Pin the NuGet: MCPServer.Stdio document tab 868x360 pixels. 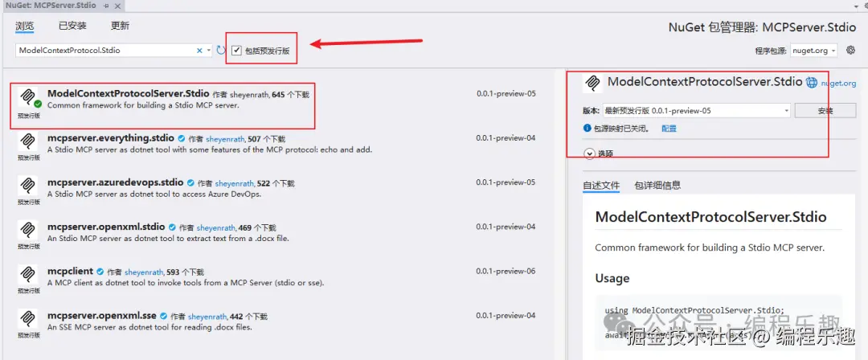(106, 5)
